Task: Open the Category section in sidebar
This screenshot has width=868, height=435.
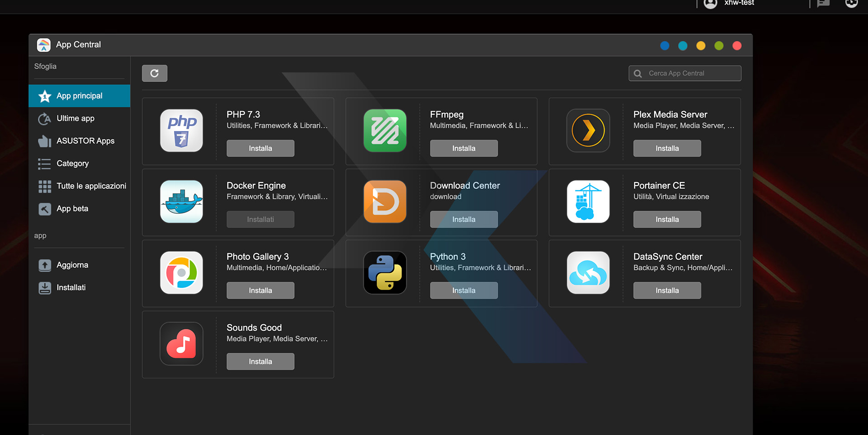Action: (72, 164)
